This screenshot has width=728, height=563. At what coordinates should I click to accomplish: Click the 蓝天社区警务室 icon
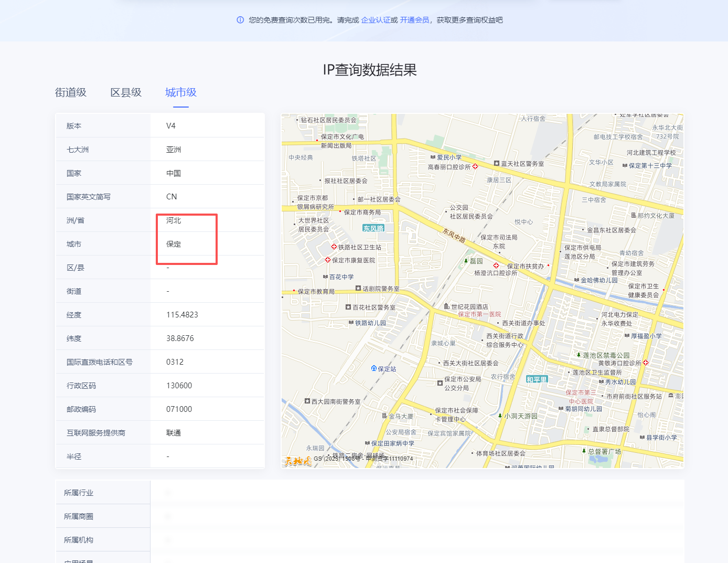tap(497, 164)
